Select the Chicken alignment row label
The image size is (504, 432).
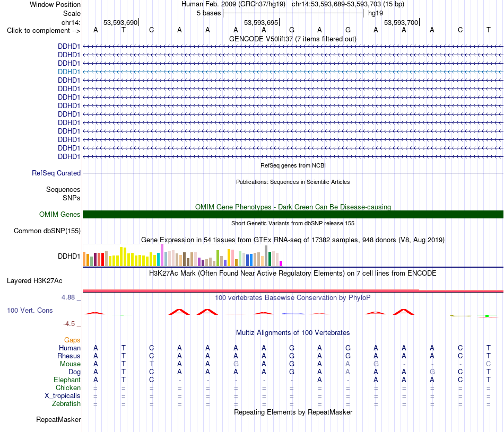point(68,387)
